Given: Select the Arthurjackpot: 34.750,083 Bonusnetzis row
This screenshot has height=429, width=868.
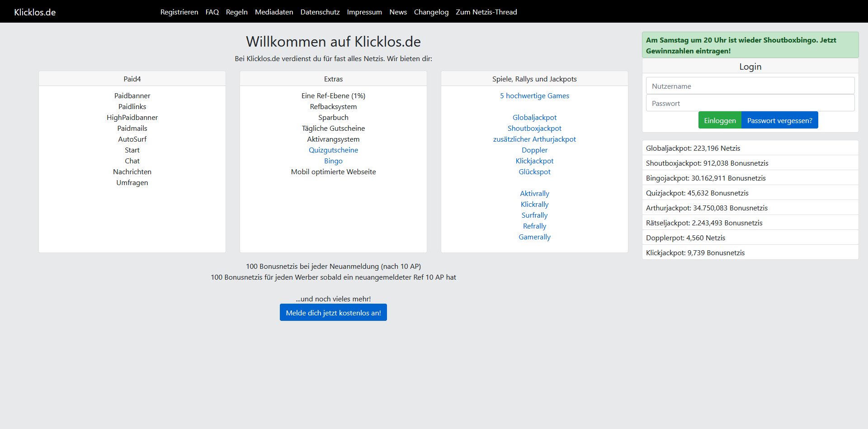Looking at the screenshot, I should click(750, 208).
